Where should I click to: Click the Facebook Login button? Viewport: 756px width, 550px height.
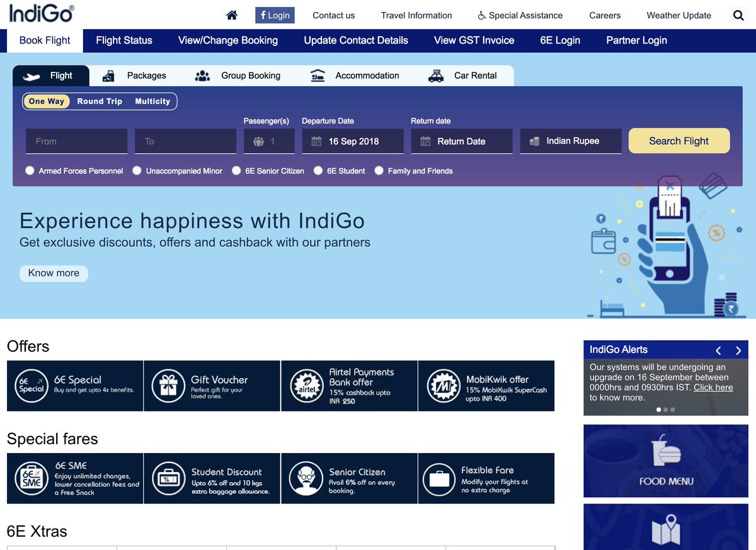tap(275, 15)
